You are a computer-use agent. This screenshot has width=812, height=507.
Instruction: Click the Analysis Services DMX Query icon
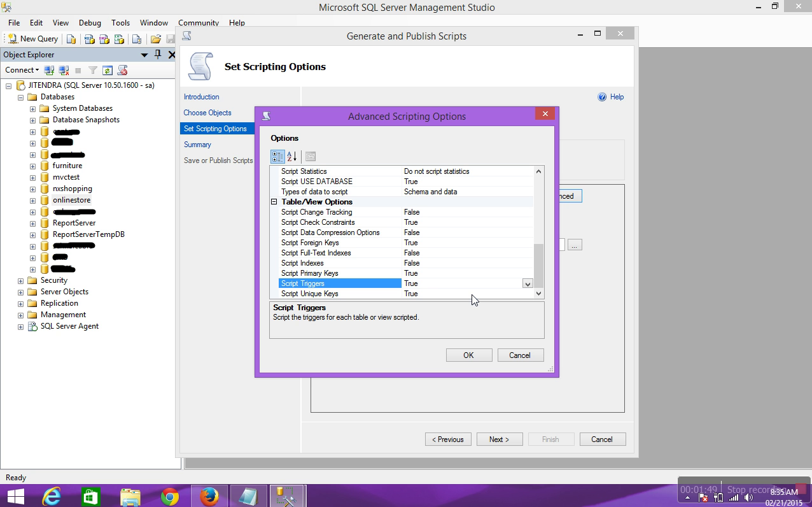pos(104,39)
